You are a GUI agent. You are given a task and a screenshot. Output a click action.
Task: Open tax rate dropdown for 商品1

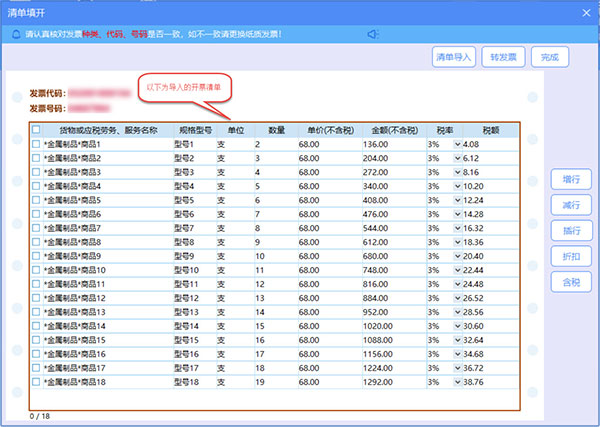(x=457, y=145)
